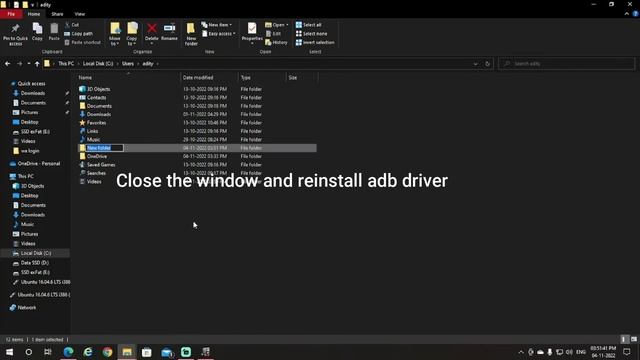
Task: Open Easy access dropdown
Action: [219, 33]
